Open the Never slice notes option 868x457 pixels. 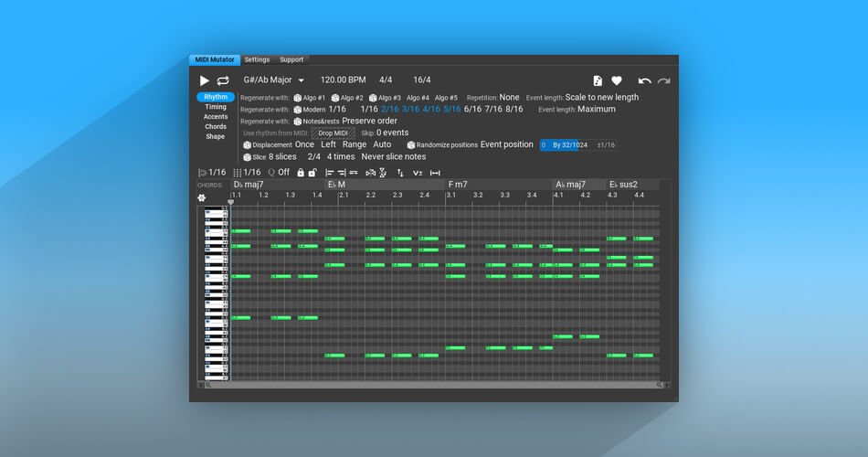[x=394, y=157]
